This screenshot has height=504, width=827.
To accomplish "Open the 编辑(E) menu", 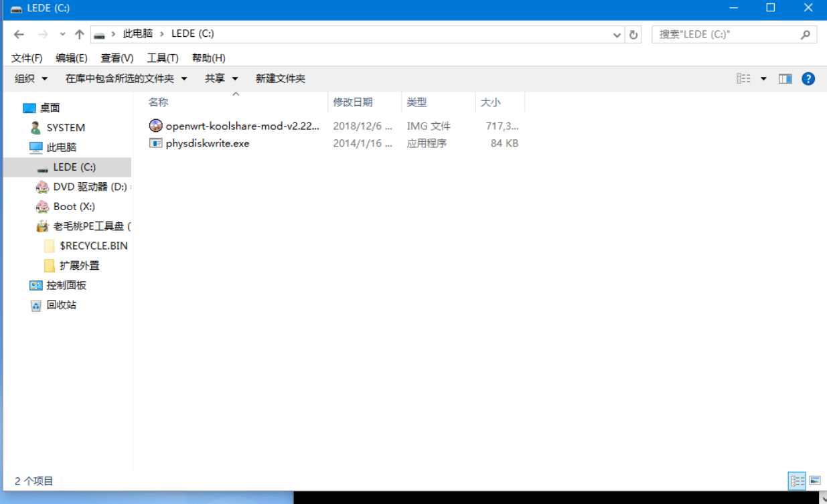I will tap(72, 58).
